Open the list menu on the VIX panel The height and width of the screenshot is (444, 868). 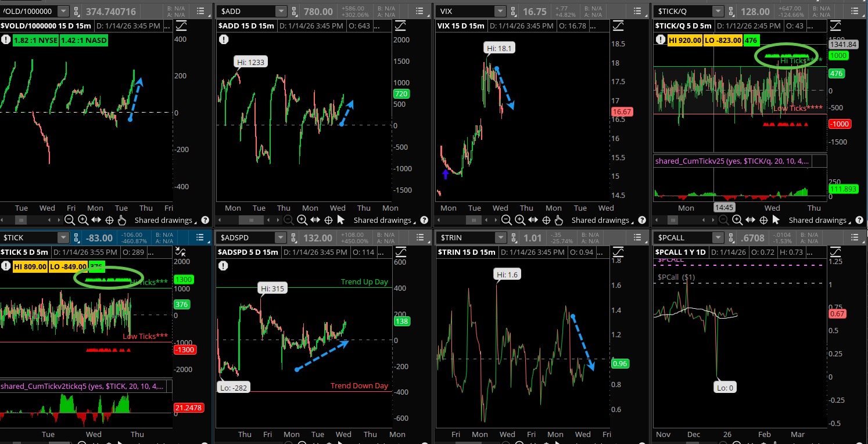634,12
